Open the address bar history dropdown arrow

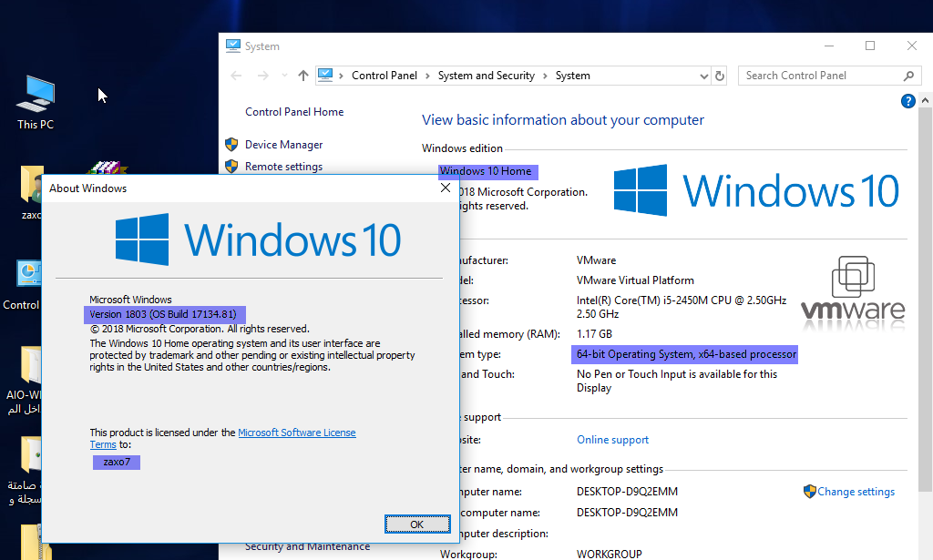[x=703, y=76]
